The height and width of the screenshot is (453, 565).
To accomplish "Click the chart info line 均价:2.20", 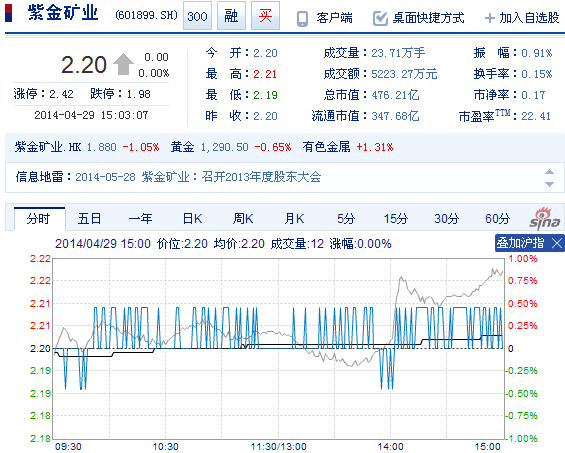I will click(x=239, y=244).
